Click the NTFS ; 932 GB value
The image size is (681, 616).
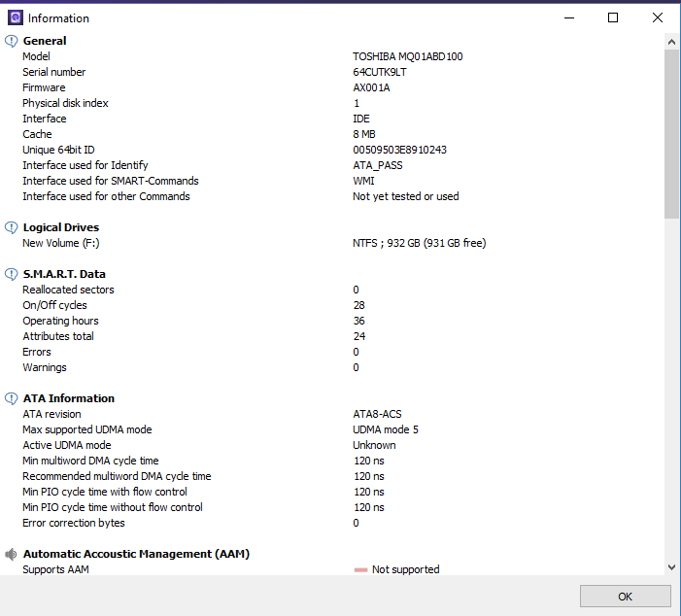[x=419, y=243]
